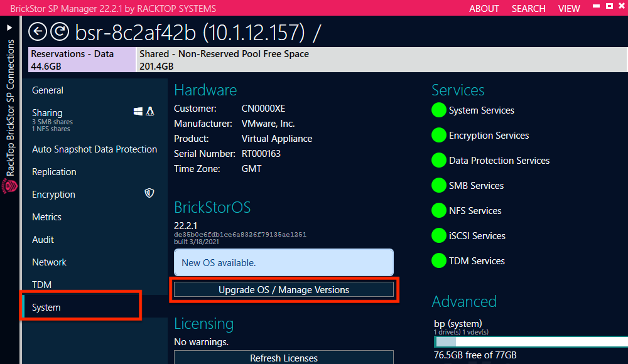Switch to the Replication section
The height and width of the screenshot is (364, 628).
(x=54, y=172)
